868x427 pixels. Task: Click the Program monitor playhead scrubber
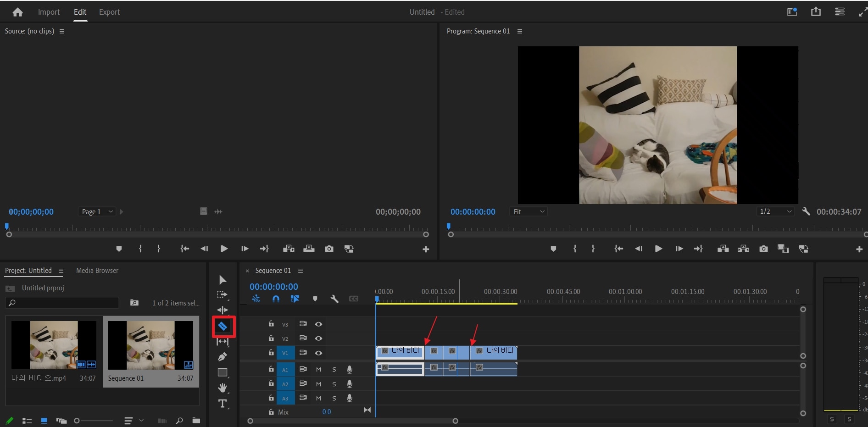[449, 226]
